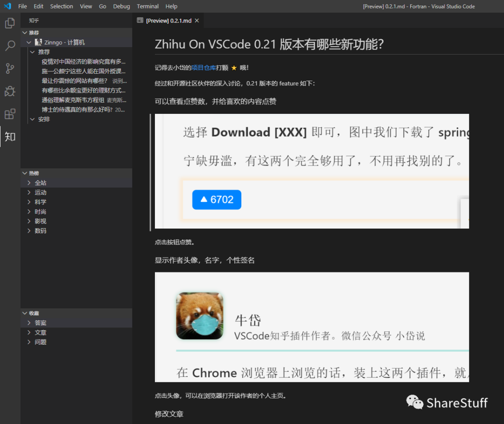
Task: Expand the 文章 collection folder
Action: pos(77,333)
